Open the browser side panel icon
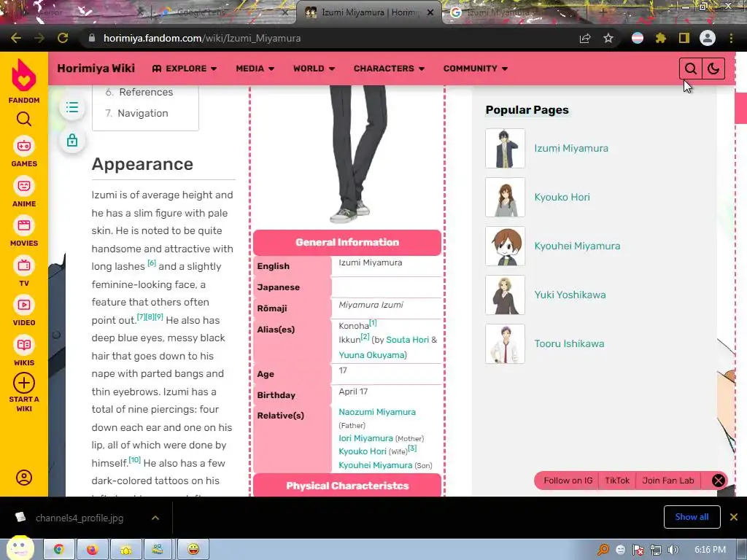 pos(684,38)
